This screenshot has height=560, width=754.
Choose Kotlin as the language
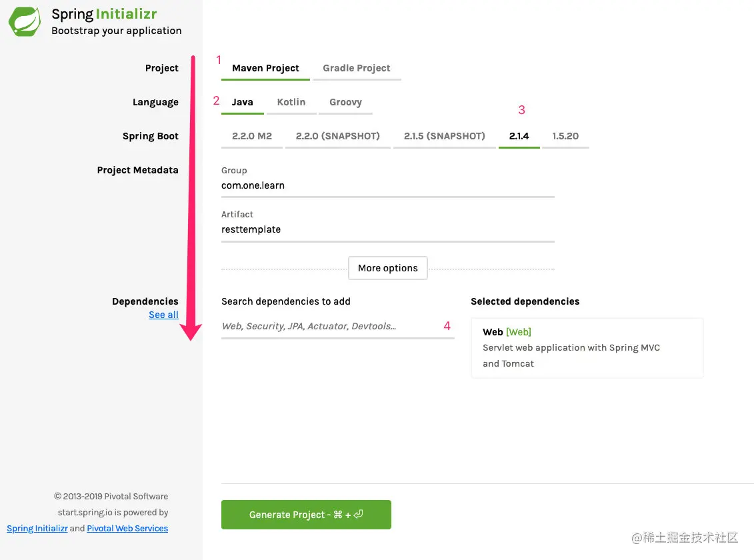291,103
